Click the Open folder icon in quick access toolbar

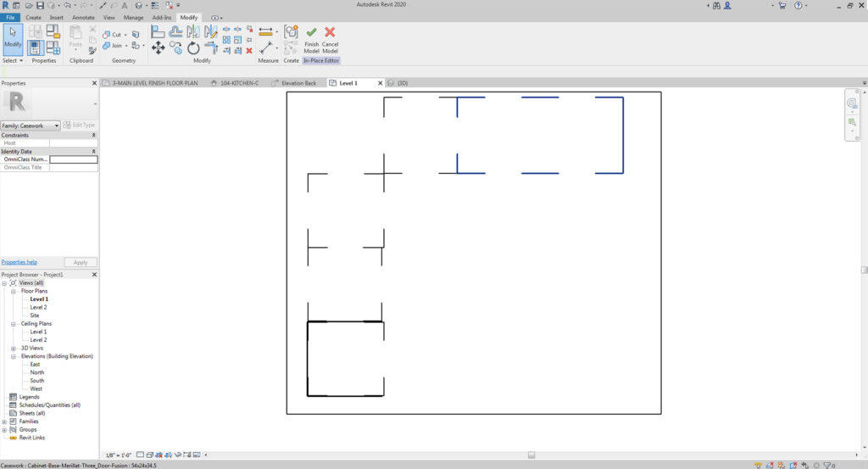[x=28, y=5]
